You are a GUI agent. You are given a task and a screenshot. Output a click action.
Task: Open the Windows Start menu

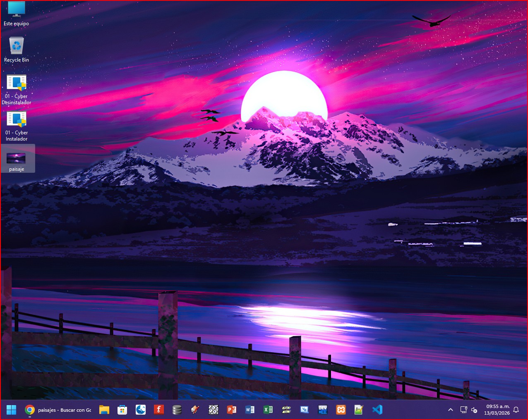tap(11, 410)
